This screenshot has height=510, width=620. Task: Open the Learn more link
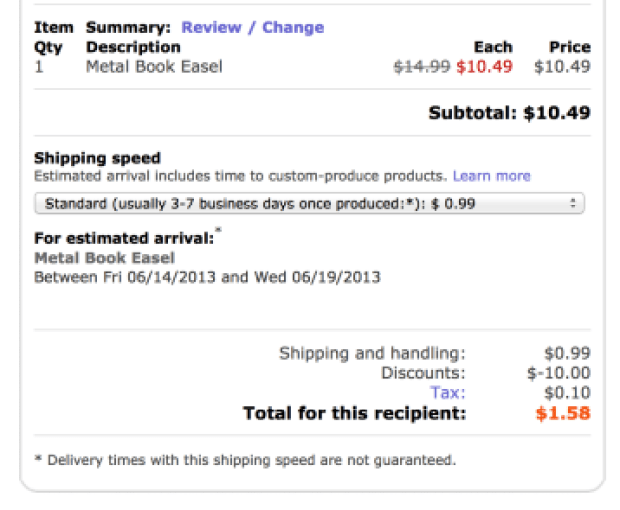(x=491, y=176)
